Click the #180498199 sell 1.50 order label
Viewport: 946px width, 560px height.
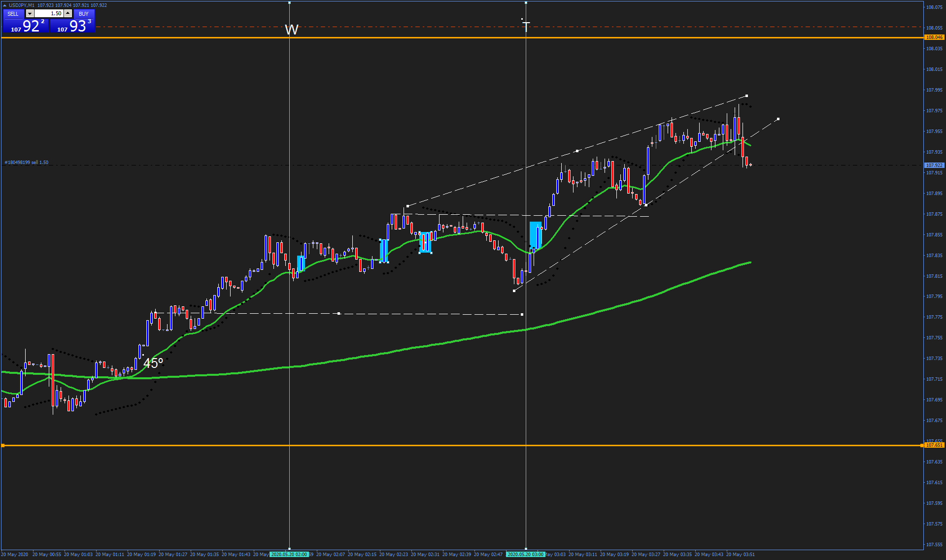pyautogui.click(x=27, y=163)
